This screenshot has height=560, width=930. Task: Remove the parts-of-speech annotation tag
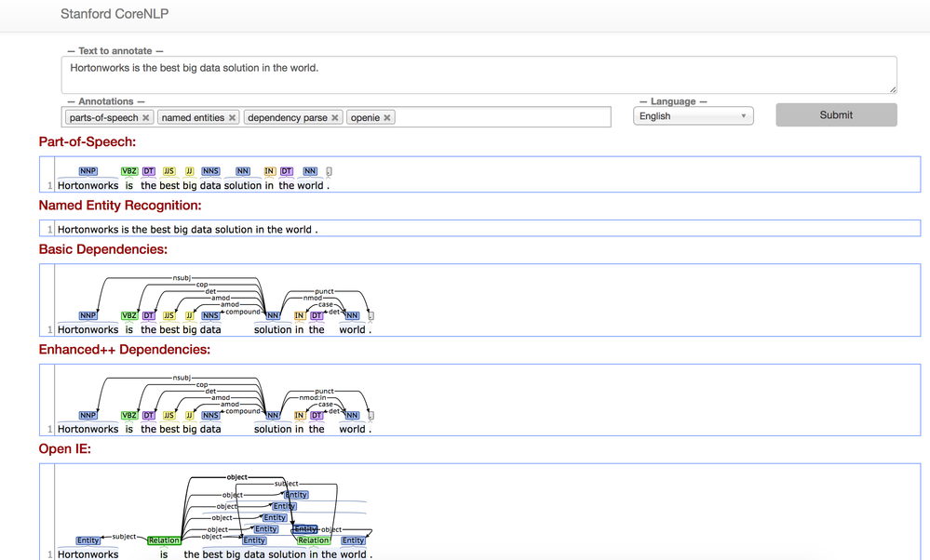tap(144, 117)
